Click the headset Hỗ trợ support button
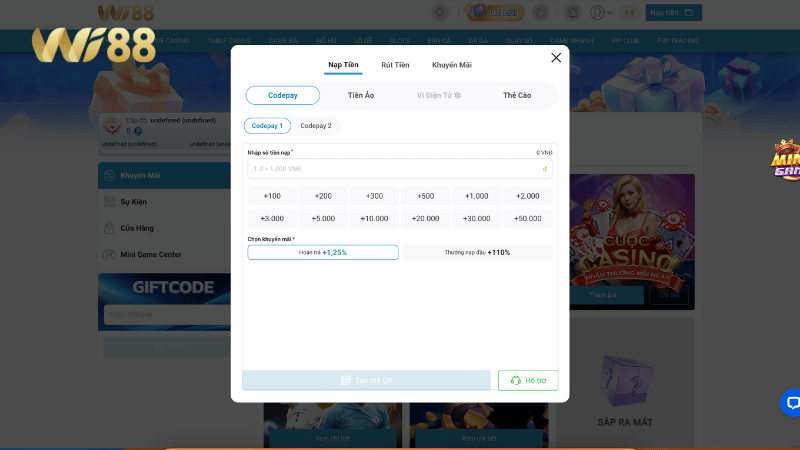Screen dimensions: 800x450 [x=528, y=380]
